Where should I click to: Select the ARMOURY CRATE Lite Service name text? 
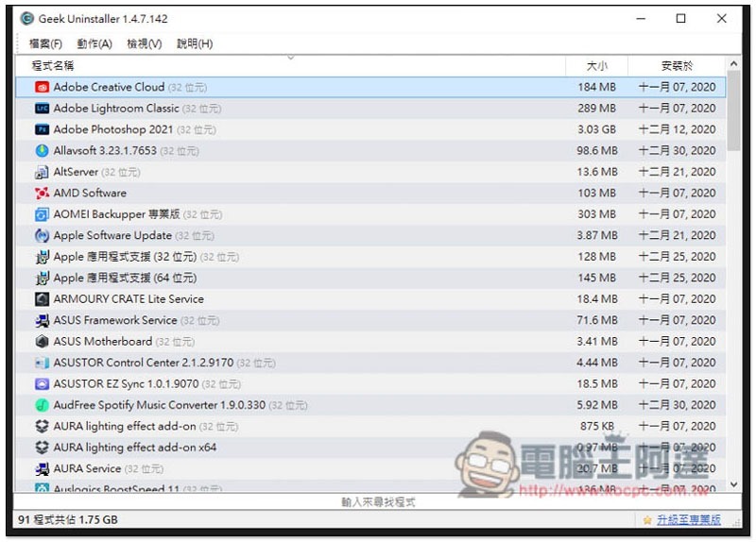point(129,299)
